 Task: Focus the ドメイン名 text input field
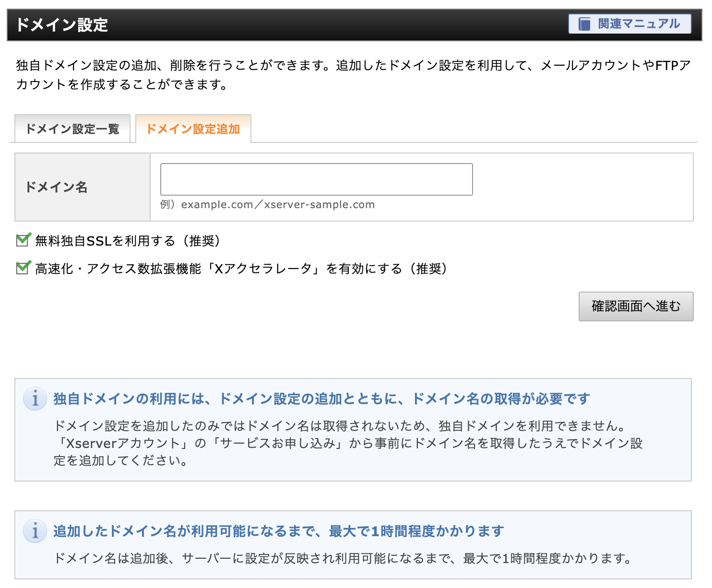(316, 179)
